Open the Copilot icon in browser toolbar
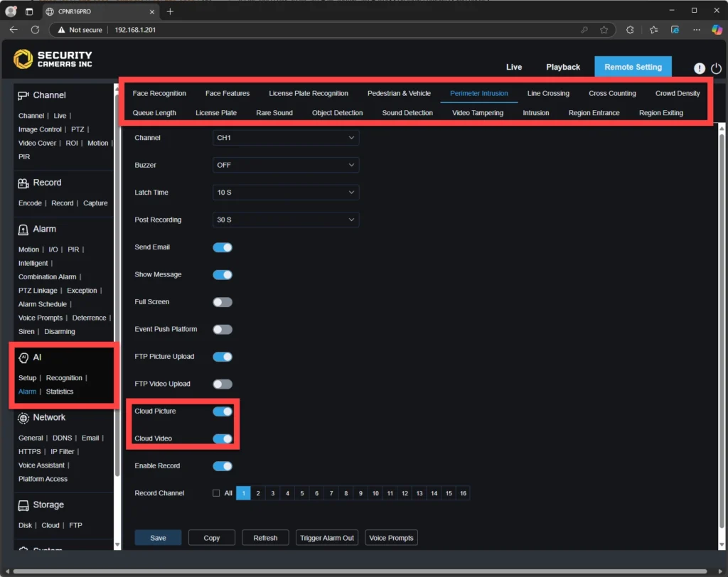 click(717, 30)
